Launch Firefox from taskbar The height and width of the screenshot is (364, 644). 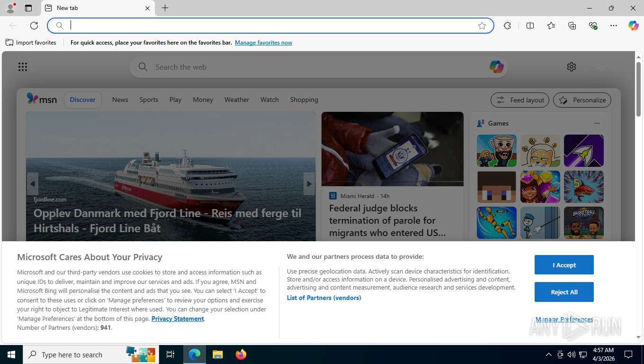(241, 355)
